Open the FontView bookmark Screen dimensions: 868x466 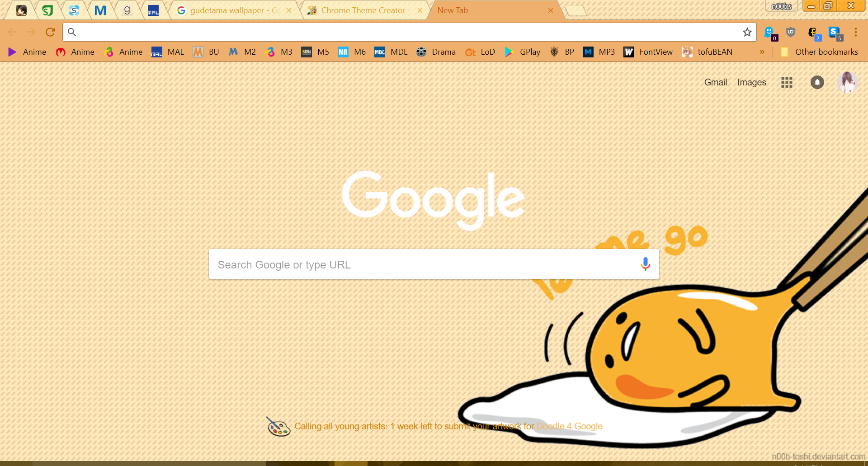point(648,52)
